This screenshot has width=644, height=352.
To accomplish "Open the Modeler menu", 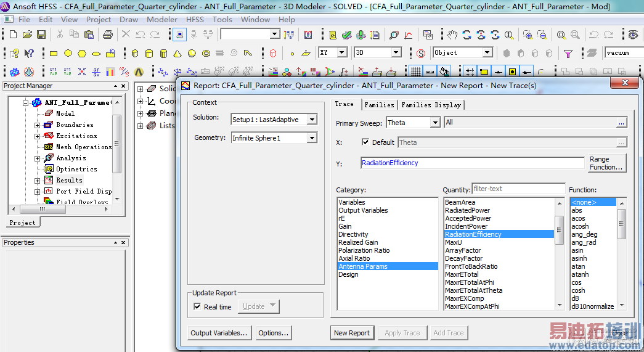I will pos(162,19).
